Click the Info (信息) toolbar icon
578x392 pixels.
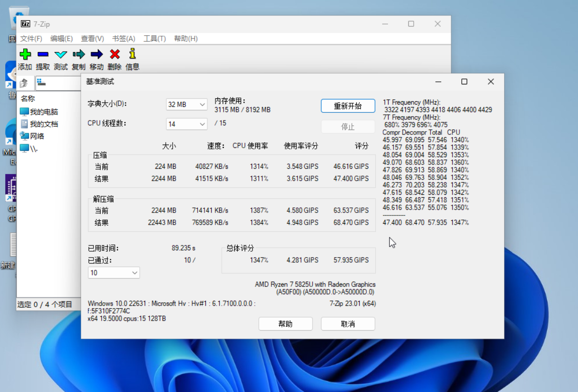coord(133,54)
